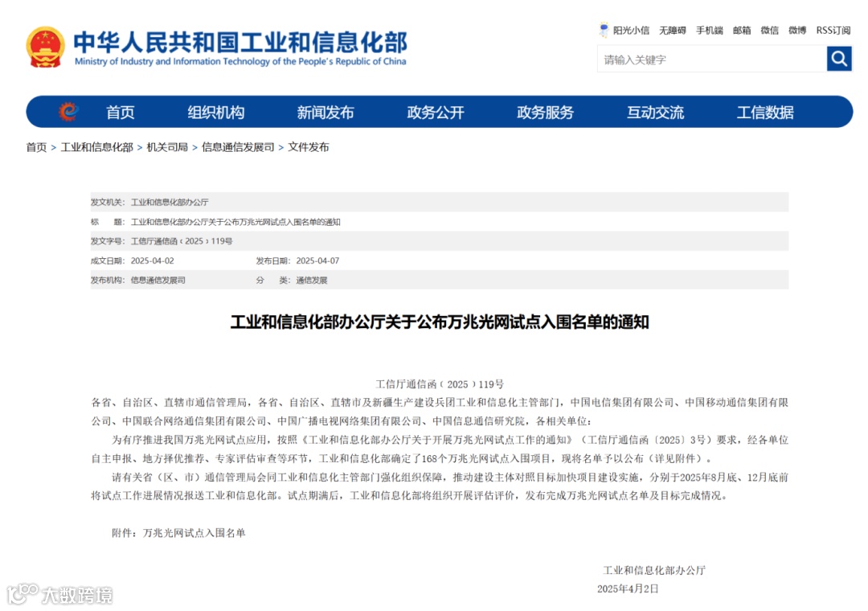The height and width of the screenshot is (611, 868).
Task: Open the 首页 navigation menu item
Action: (x=120, y=113)
